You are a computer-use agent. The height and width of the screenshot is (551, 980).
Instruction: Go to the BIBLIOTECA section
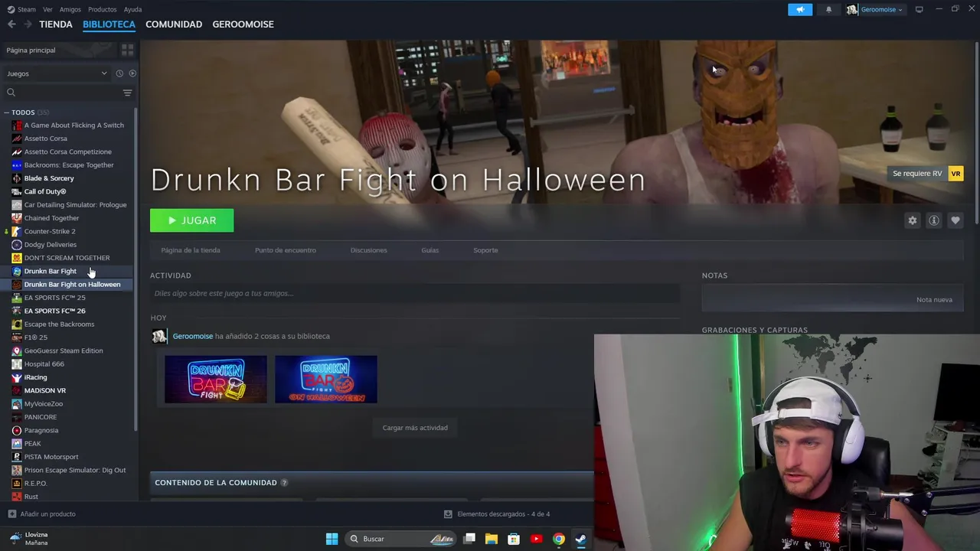pyautogui.click(x=109, y=24)
